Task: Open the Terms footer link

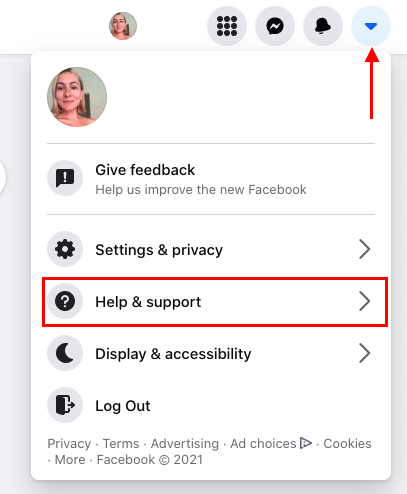Action: coord(121,444)
